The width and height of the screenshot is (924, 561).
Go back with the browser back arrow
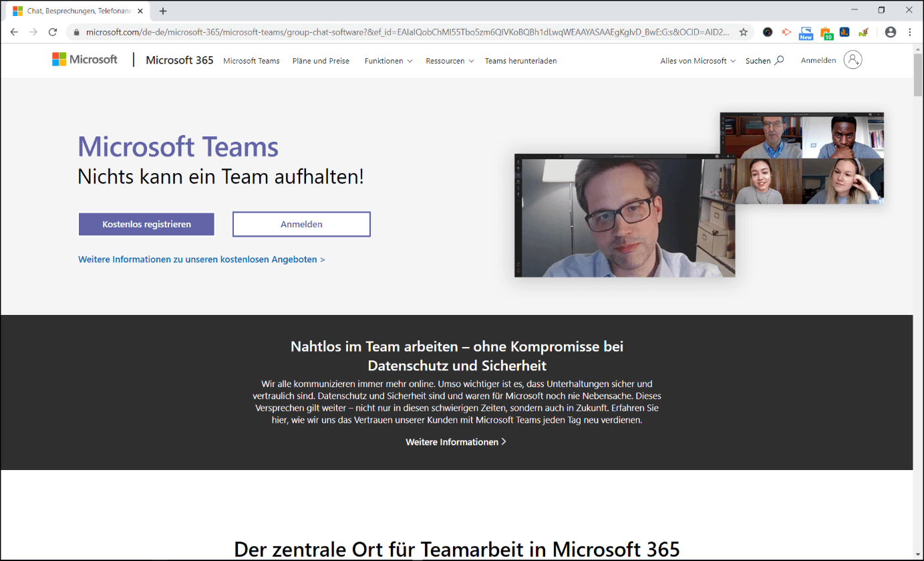[x=14, y=31]
